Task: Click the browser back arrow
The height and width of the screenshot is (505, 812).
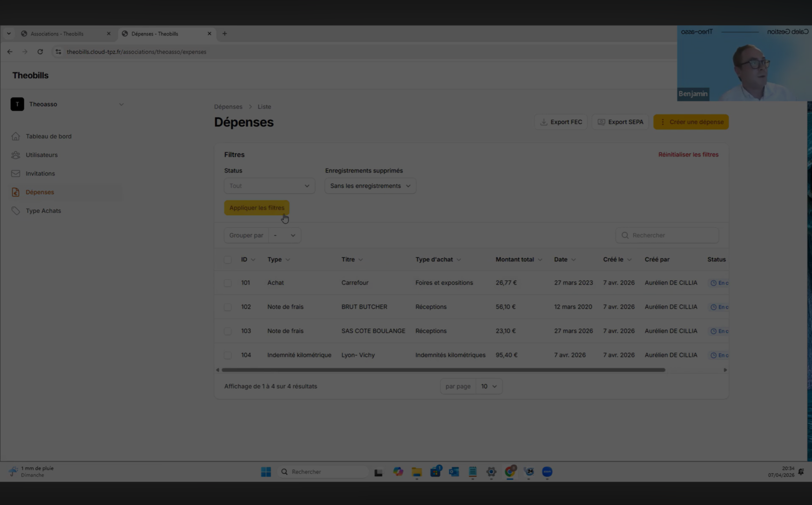Action: point(10,52)
